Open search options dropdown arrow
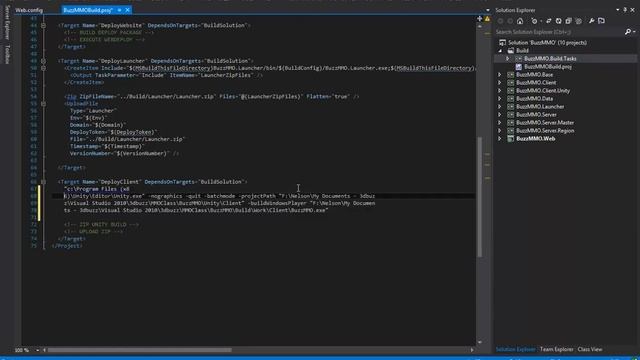640x360 pixels. [x=634, y=32]
